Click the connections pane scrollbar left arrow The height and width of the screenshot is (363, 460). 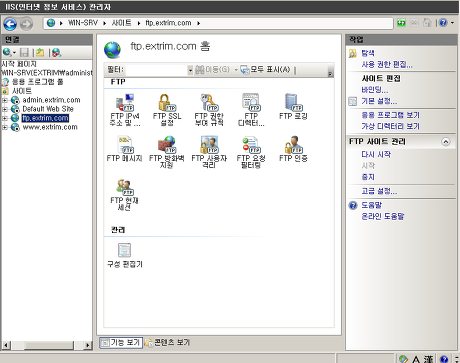6,345
